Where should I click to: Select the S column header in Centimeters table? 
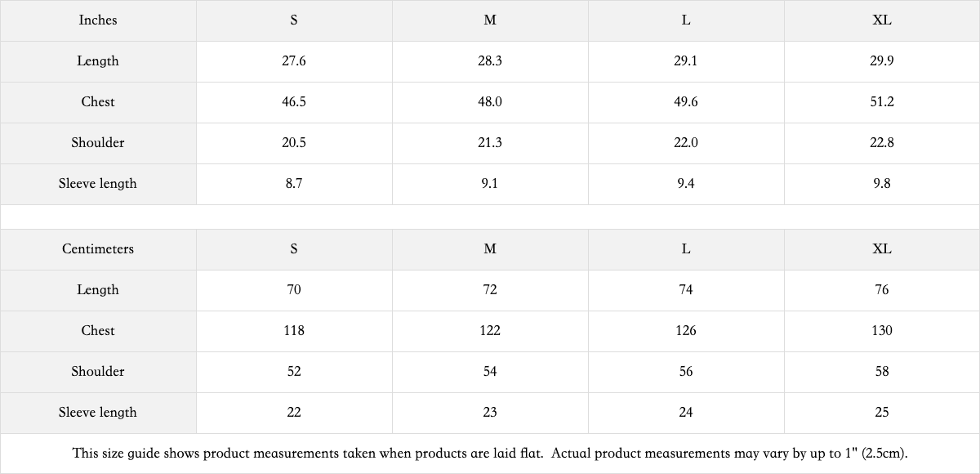tap(294, 249)
